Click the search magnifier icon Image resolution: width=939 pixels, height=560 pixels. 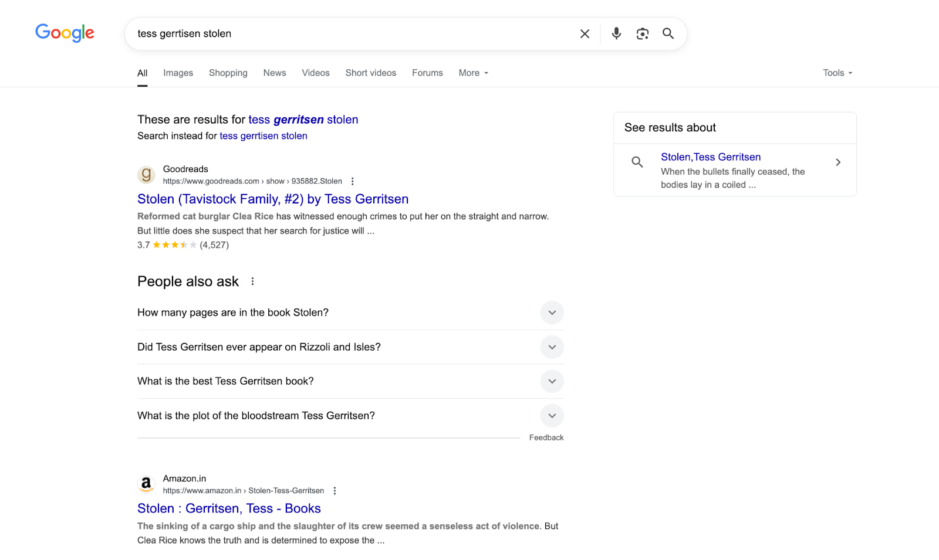tap(668, 33)
